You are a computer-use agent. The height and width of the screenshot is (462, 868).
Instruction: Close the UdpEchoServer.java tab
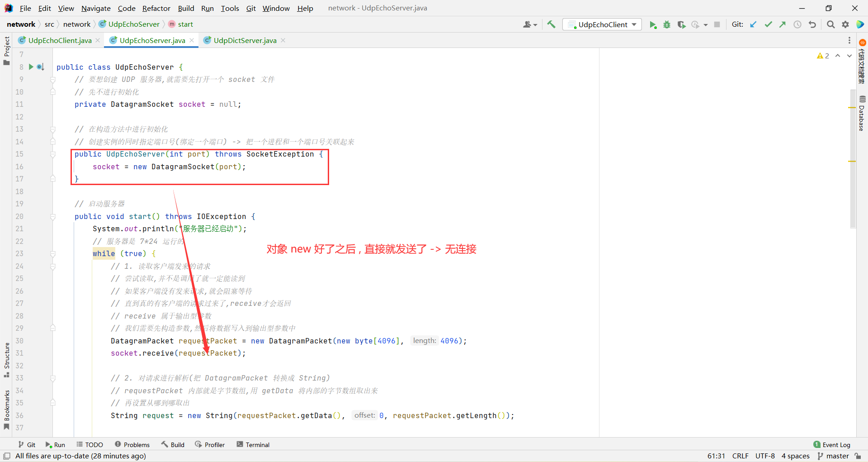click(192, 40)
